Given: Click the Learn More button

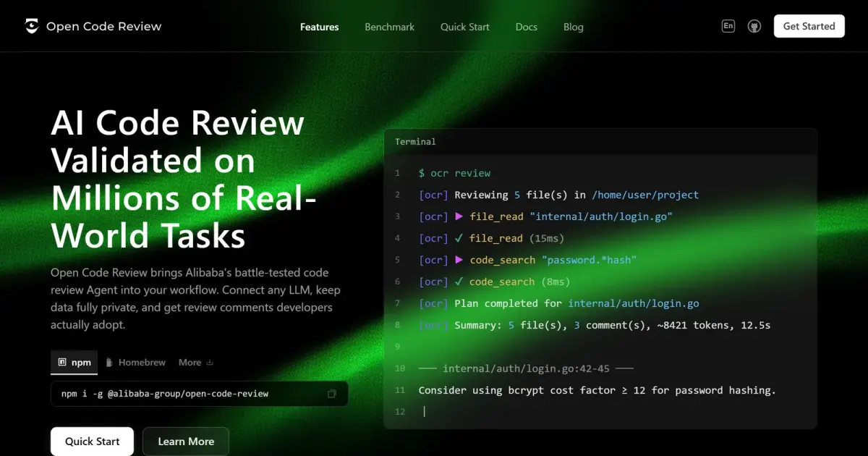Looking at the screenshot, I should [x=186, y=442].
